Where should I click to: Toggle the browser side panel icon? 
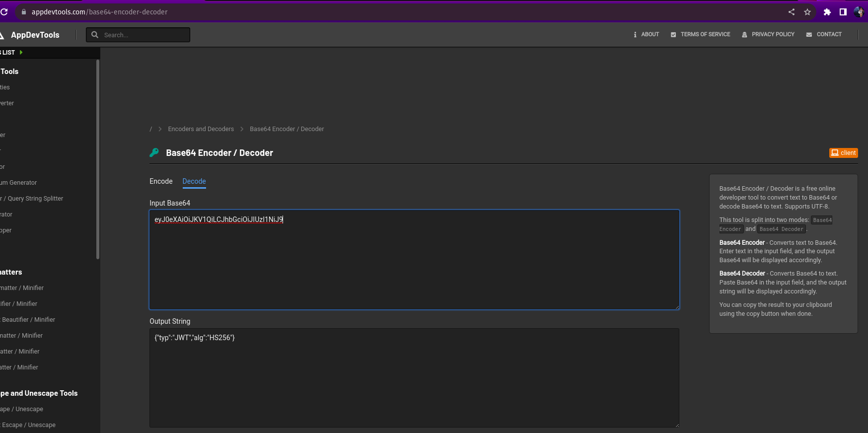pyautogui.click(x=843, y=12)
